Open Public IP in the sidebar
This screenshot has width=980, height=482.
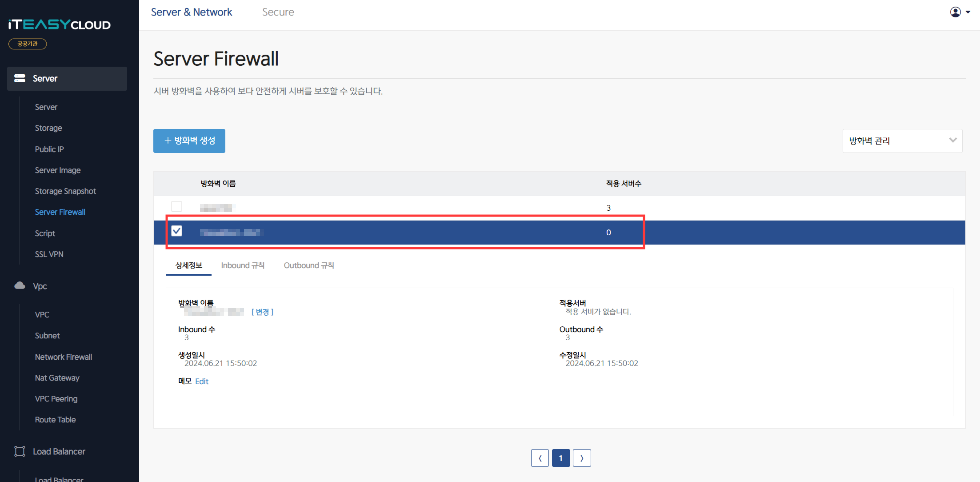pos(49,149)
